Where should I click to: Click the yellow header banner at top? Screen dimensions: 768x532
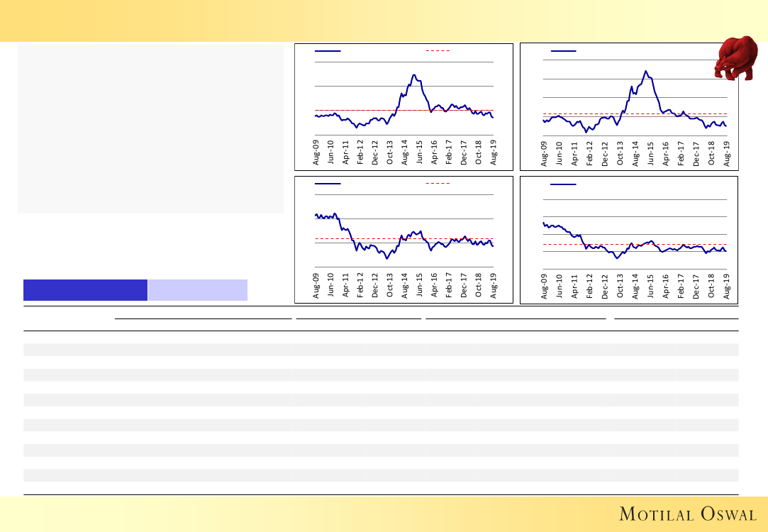coord(384,20)
